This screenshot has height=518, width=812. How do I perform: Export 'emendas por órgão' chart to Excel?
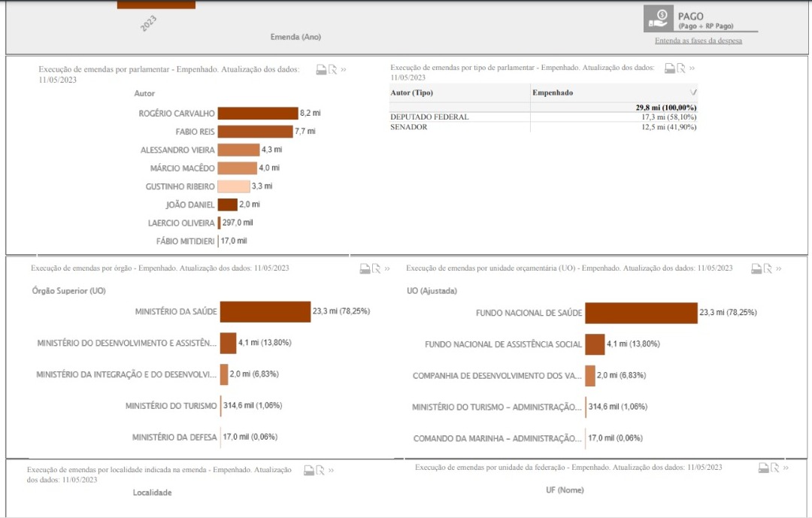(x=375, y=268)
